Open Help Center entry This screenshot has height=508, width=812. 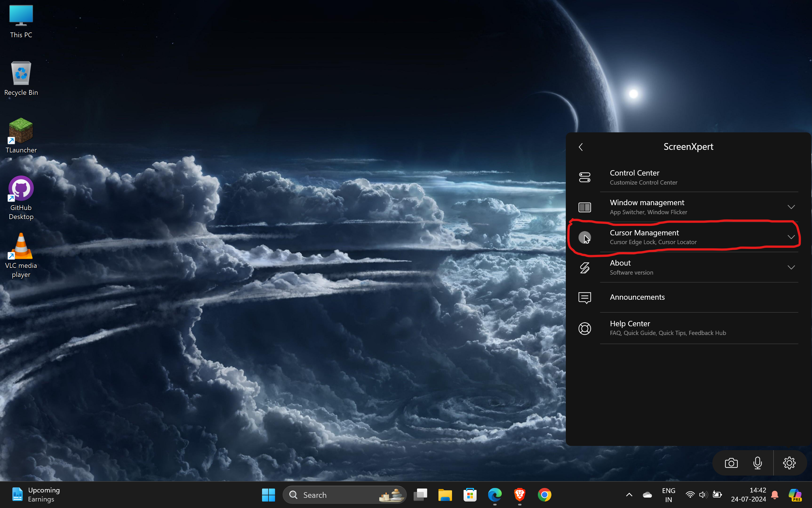tap(688, 328)
